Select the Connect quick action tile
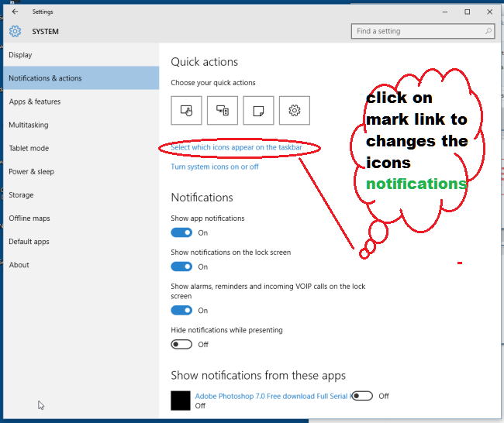 click(x=223, y=110)
